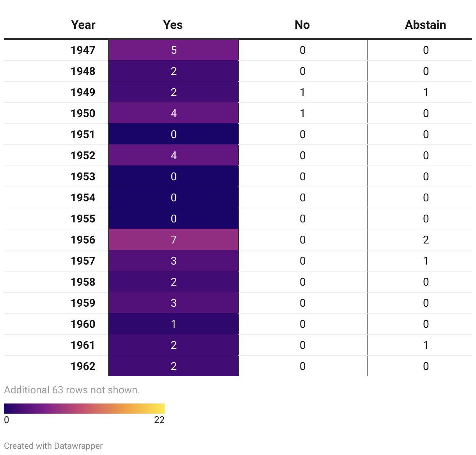476x455 pixels.
Task: Select the 1950 Yes cell showing 4
Action: pos(174,113)
